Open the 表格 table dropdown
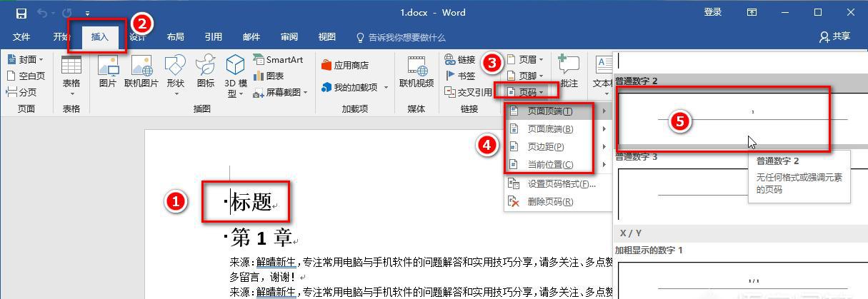 click(x=71, y=76)
